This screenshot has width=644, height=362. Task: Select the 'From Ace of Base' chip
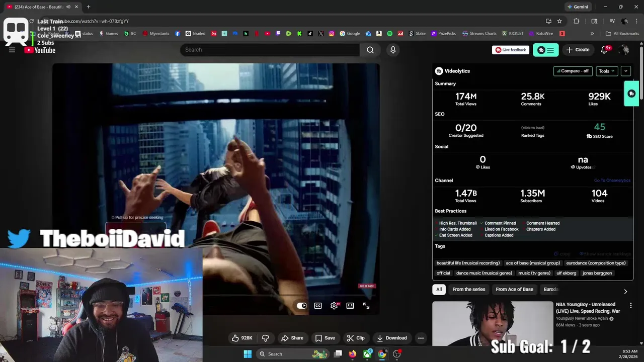tap(514, 289)
